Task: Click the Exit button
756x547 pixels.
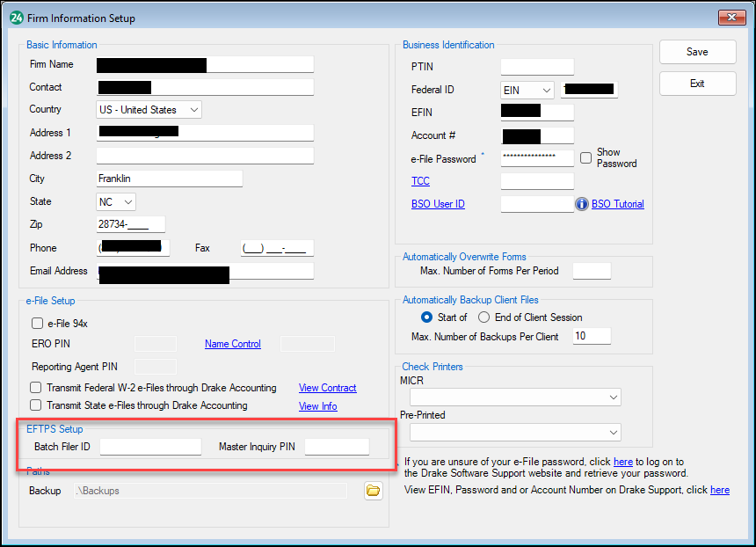Action: (x=697, y=83)
